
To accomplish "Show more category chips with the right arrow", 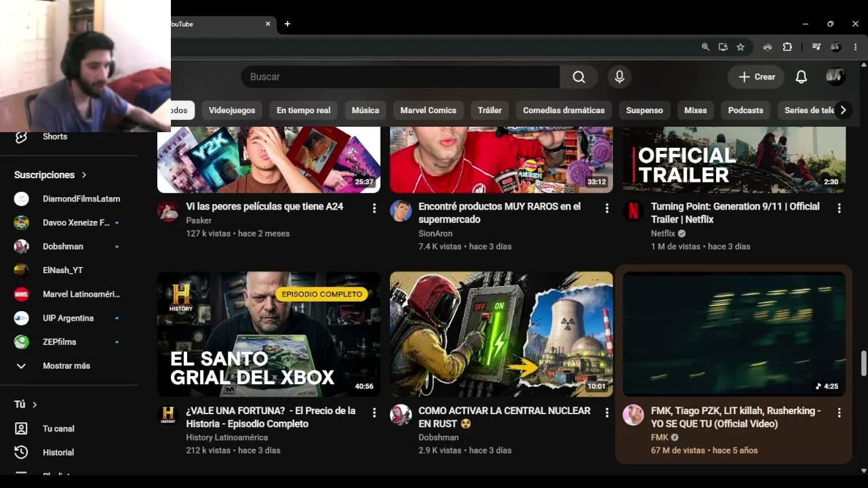I will coord(843,110).
